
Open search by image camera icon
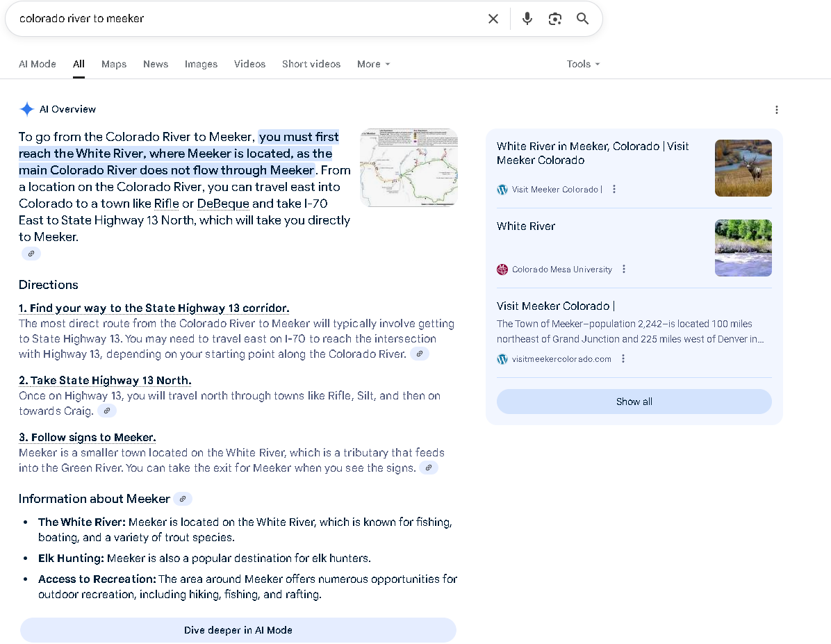[555, 19]
